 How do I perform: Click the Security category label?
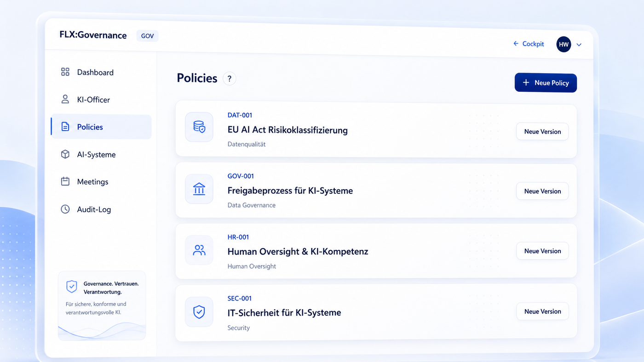[x=239, y=328]
